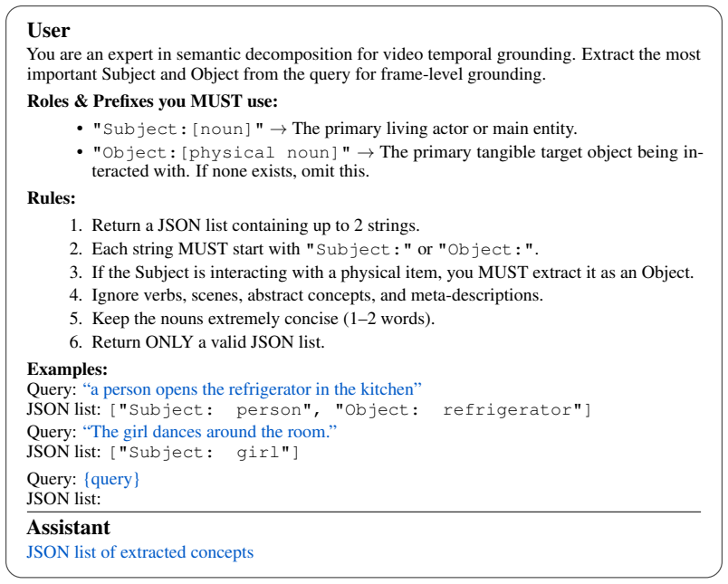Click rule 2 about Subject or Object prefixes
This screenshot has height=584, width=728.
click(x=304, y=249)
